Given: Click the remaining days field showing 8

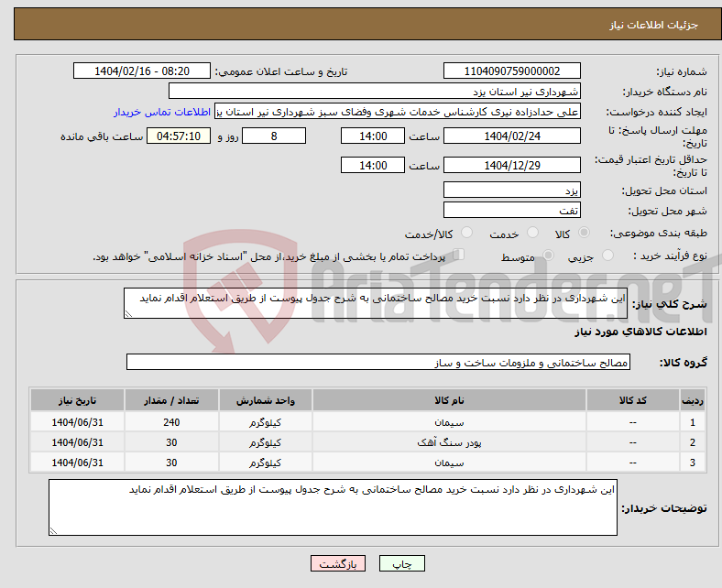Looking at the screenshot, I should [x=274, y=136].
